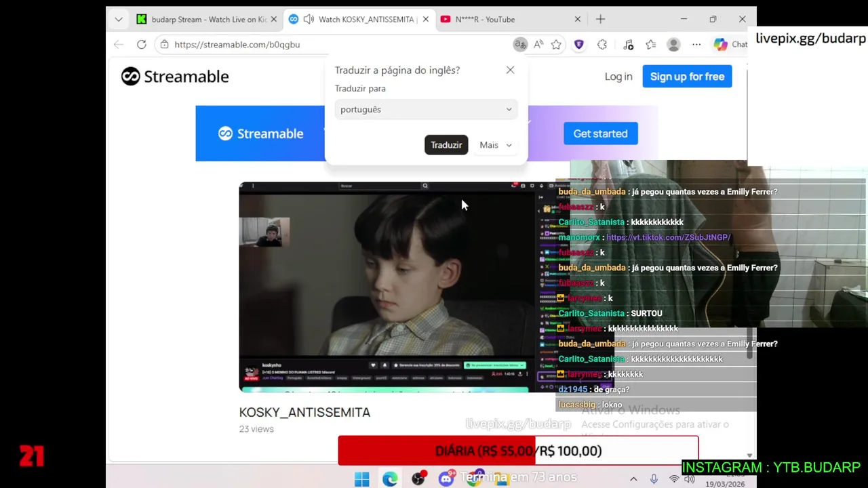Mute audio on the Streamable tab
Image resolution: width=868 pixels, height=488 pixels.
click(x=309, y=20)
